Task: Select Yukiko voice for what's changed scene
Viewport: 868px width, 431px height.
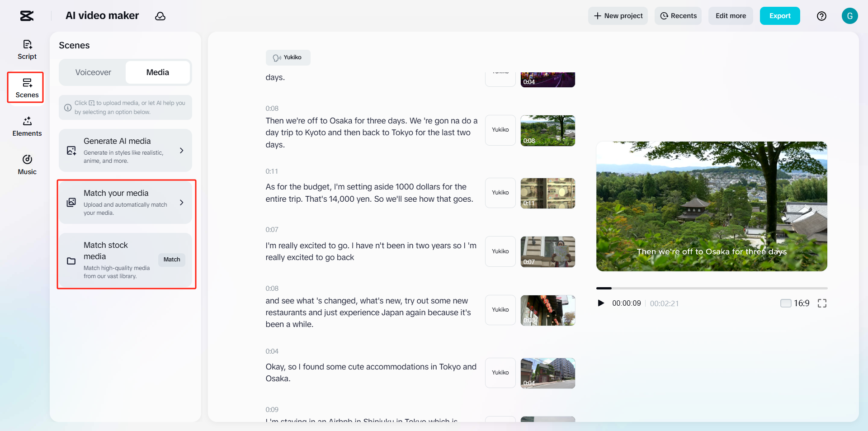Action: point(500,310)
